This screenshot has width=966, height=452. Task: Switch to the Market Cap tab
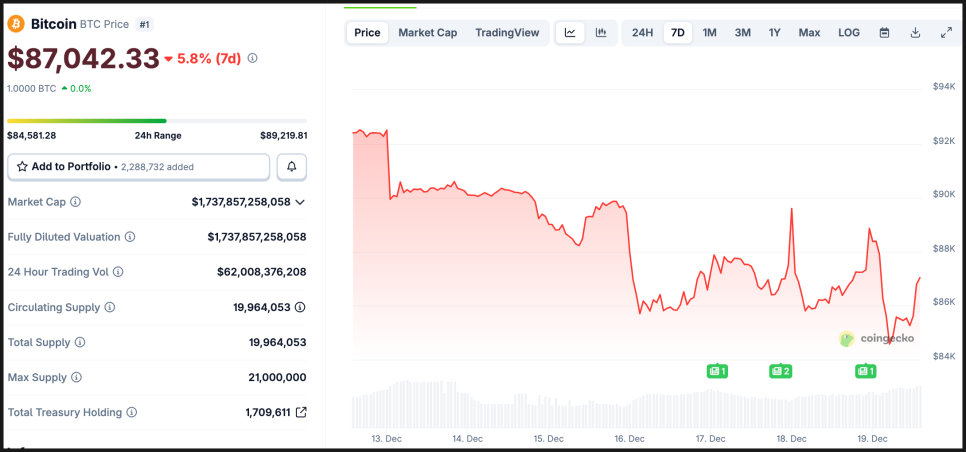point(427,33)
